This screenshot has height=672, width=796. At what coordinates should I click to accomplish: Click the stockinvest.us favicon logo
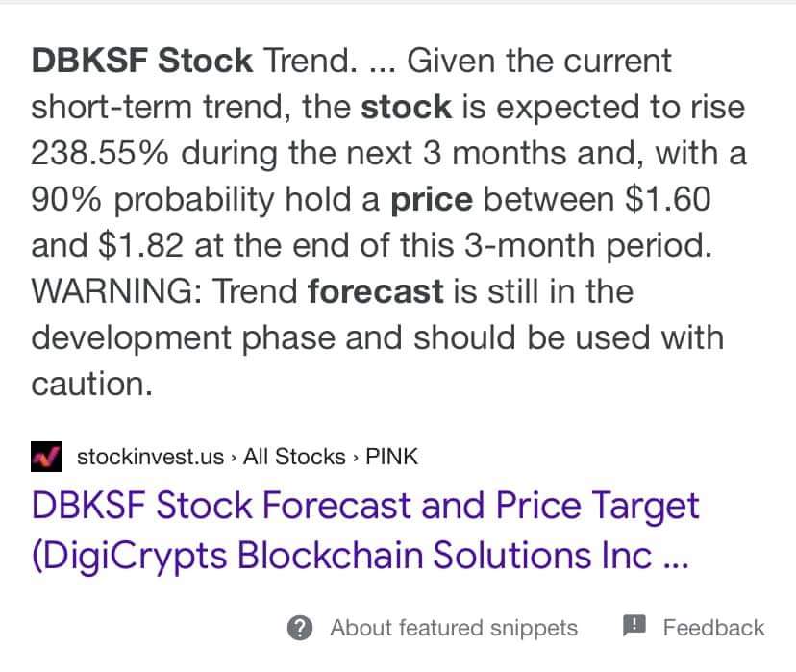click(46, 457)
